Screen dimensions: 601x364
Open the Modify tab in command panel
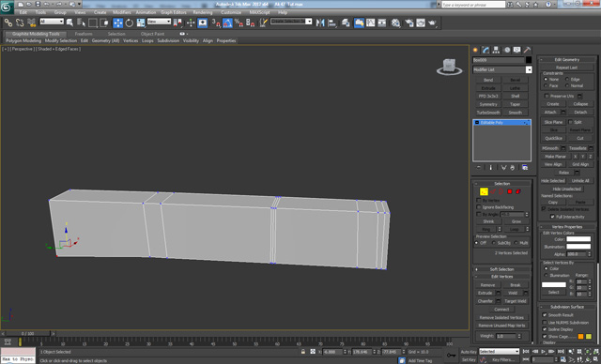[x=486, y=50]
